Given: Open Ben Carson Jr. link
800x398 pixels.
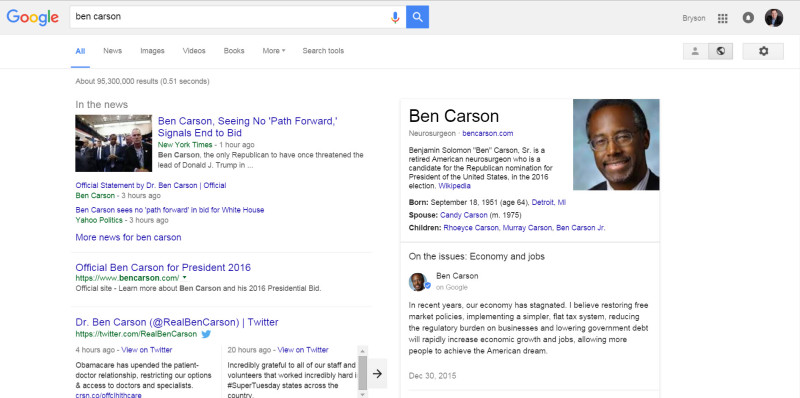Looking at the screenshot, I should (581, 228).
